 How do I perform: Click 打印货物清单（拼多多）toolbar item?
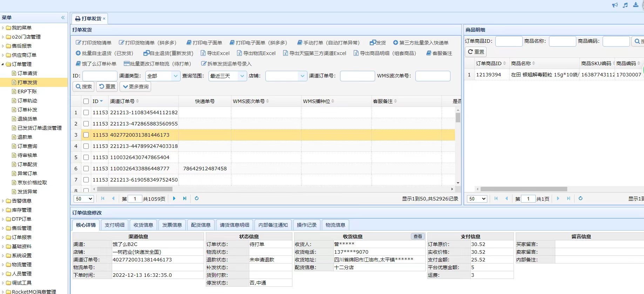[x=148, y=43]
